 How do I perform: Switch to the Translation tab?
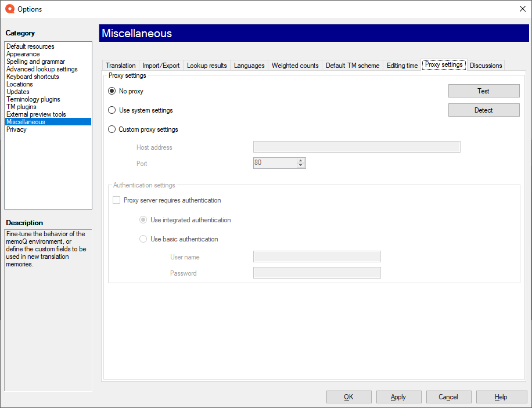tap(120, 65)
